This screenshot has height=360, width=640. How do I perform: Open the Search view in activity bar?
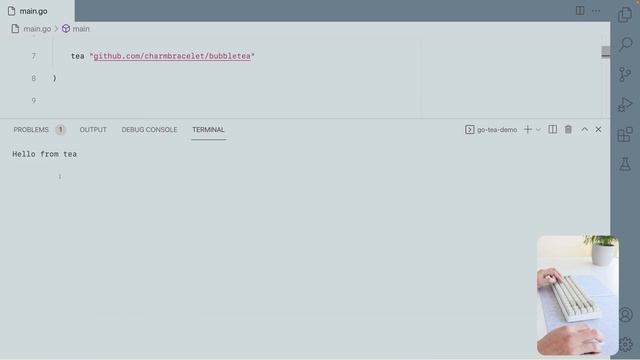click(625, 44)
